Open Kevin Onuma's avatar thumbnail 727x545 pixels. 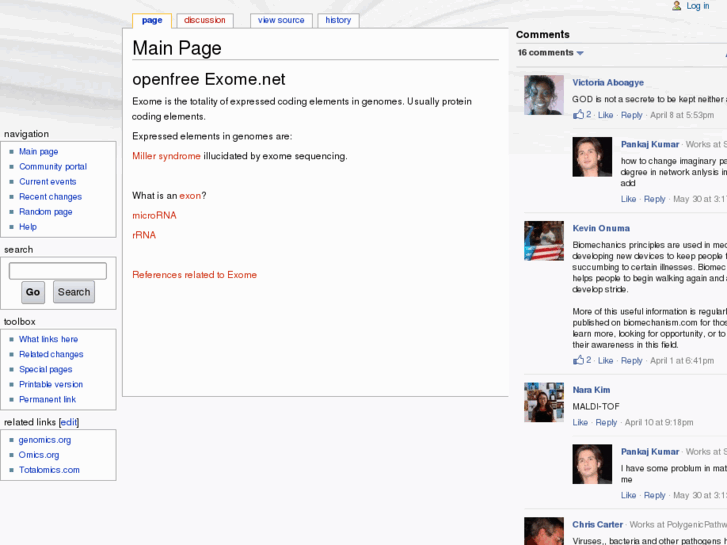coord(544,241)
